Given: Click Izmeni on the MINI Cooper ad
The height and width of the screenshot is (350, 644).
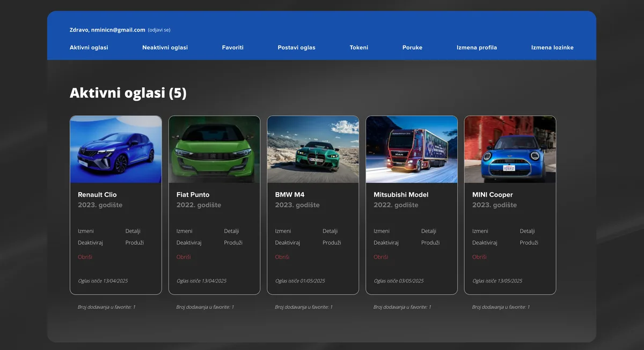Looking at the screenshot, I should click(480, 231).
